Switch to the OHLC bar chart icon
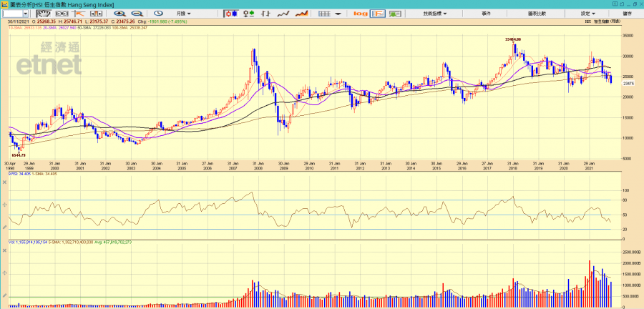Screen dimensions: 644x309 249,14
